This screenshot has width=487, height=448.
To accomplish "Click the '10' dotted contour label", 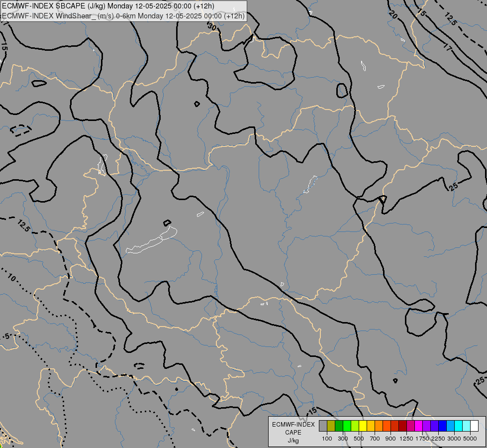I will [x=11, y=277].
